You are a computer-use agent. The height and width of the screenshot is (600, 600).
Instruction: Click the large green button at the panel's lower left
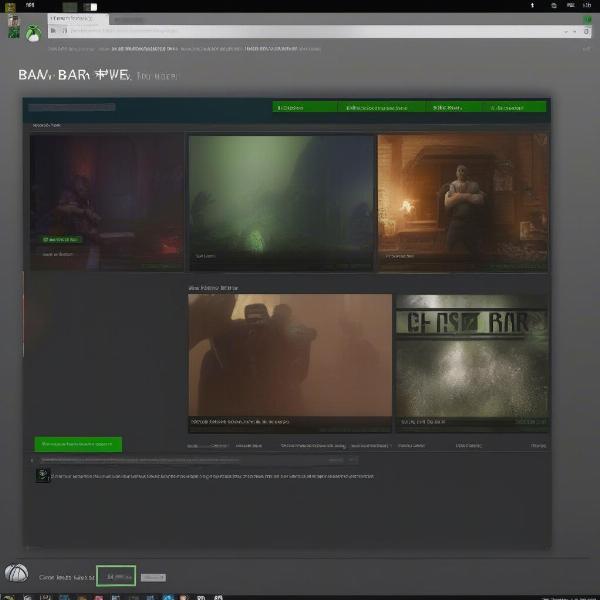(78, 444)
